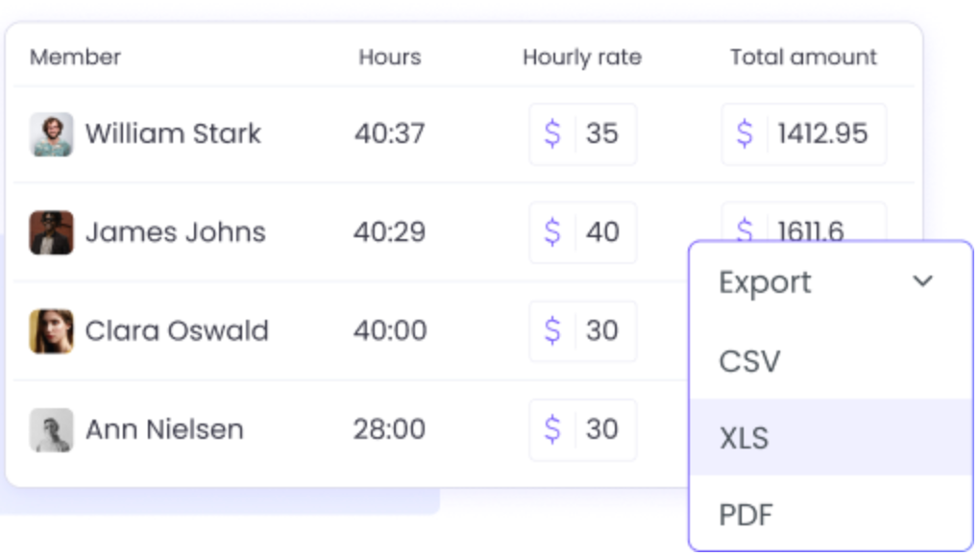The image size is (980, 557).
Task: Click dollar sign in Clara Oswald's hourly rate
Action: pos(552,331)
